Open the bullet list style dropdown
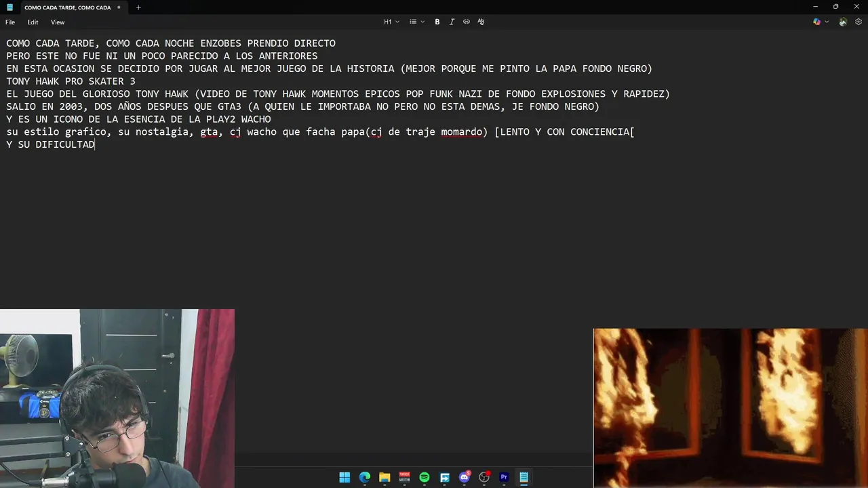The width and height of the screenshot is (868, 488). pos(416,22)
